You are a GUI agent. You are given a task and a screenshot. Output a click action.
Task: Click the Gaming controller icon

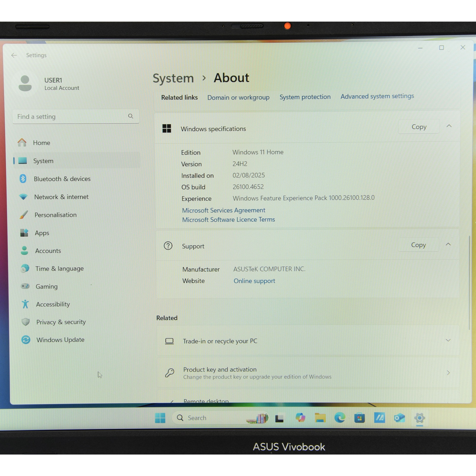click(25, 286)
